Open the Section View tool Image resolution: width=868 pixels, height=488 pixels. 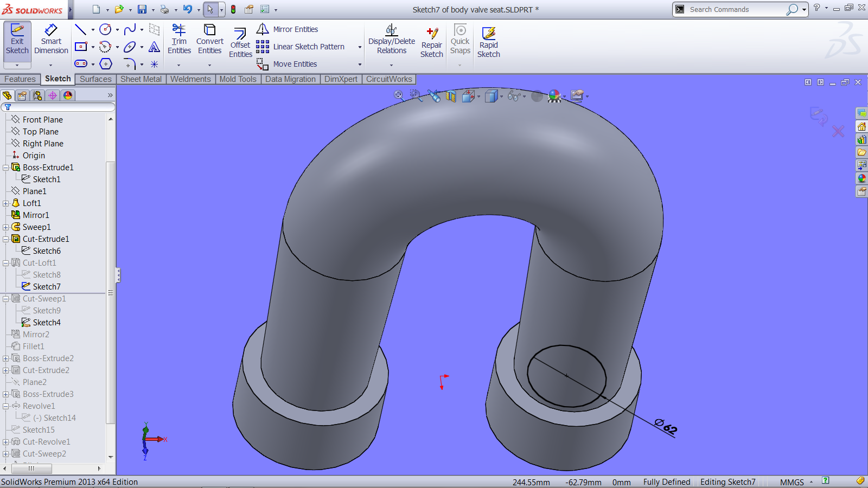point(451,96)
